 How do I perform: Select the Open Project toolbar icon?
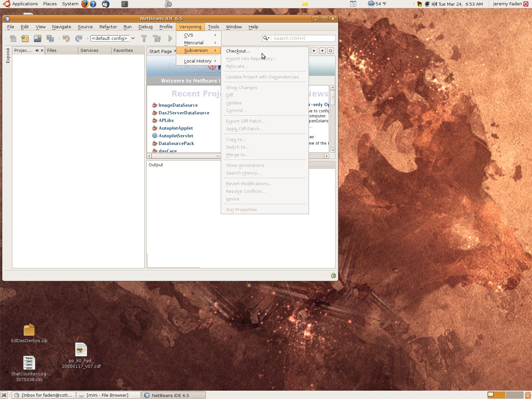(38, 38)
